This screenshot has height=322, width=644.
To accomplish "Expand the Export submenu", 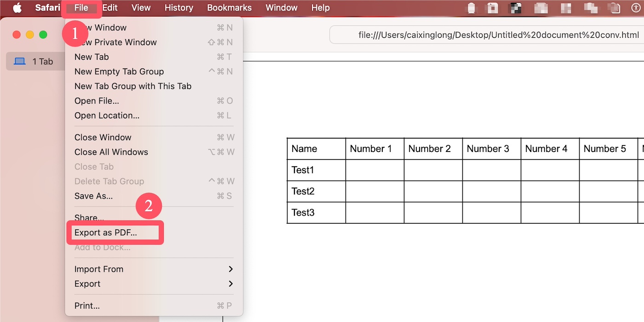I will pyautogui.click(x=87, y=283).
